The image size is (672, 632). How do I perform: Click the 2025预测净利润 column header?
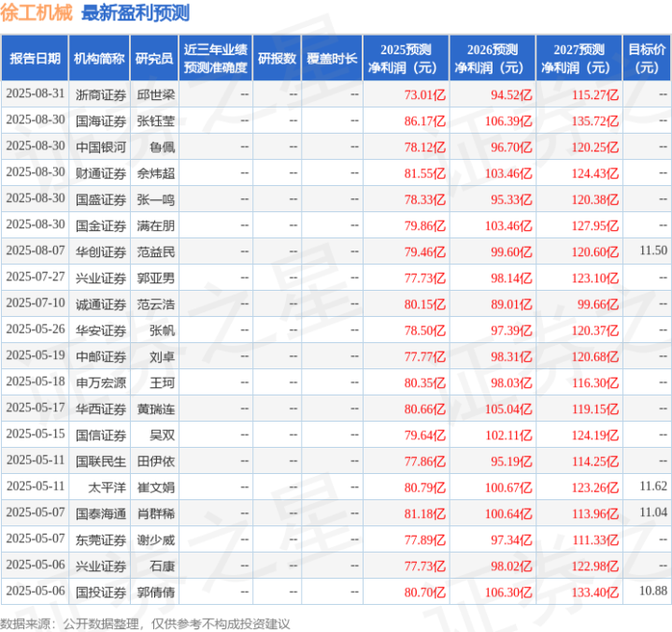pyautogui.click(x=406, y=58)
